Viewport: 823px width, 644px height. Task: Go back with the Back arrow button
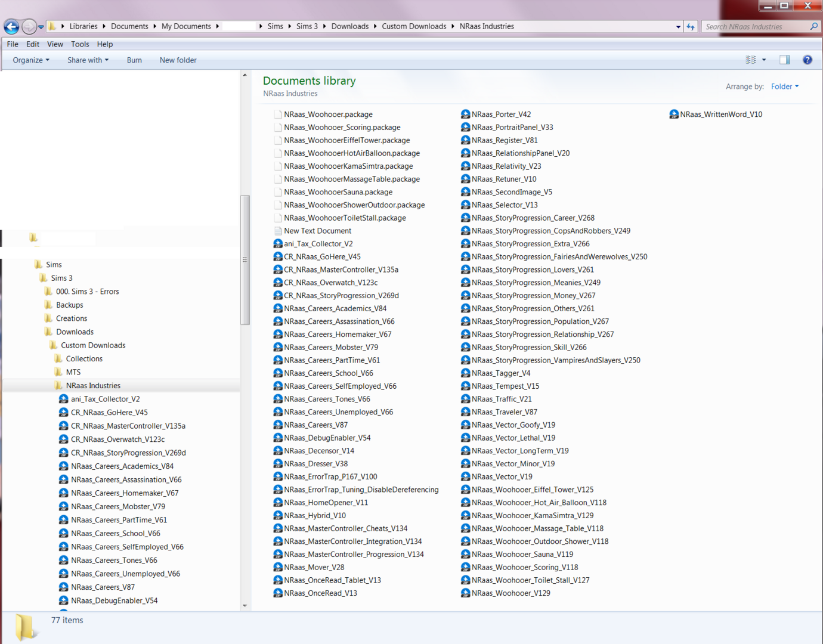click(11, 27)
